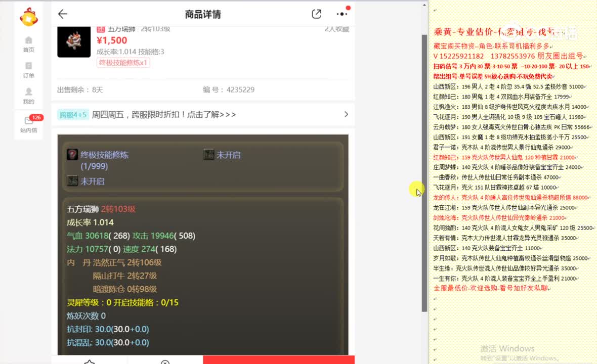Go to 首页 home in sidebar
The width and height of the screenshot is (597, 364).
(28, 44)
